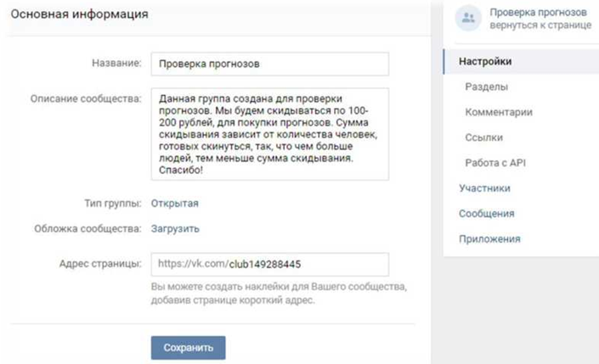599x364 pixels.
Task: Open the Открытая group type dropdown
Action: tap(175, 203)
